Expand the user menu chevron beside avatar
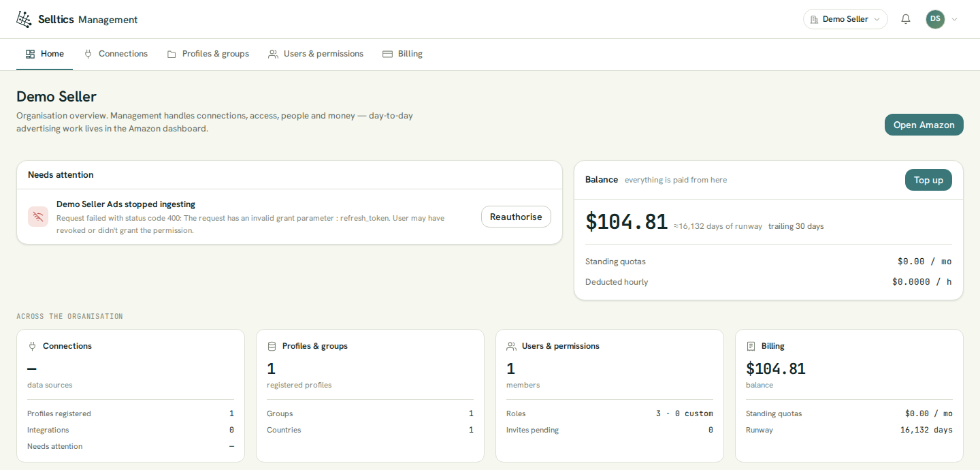Image resolution: width=980 pixels, height=470 pixels. 954,19
